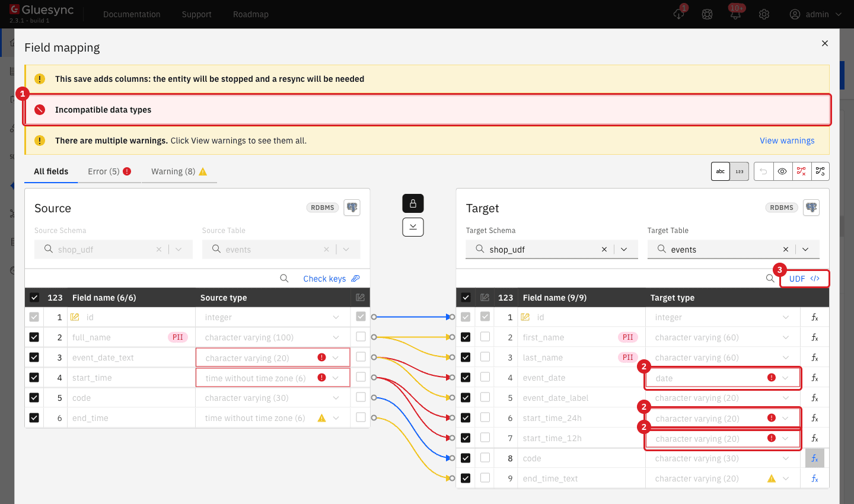Expand the Target Table events dropdown
The image size is (854, 504).
click(805, 250)
